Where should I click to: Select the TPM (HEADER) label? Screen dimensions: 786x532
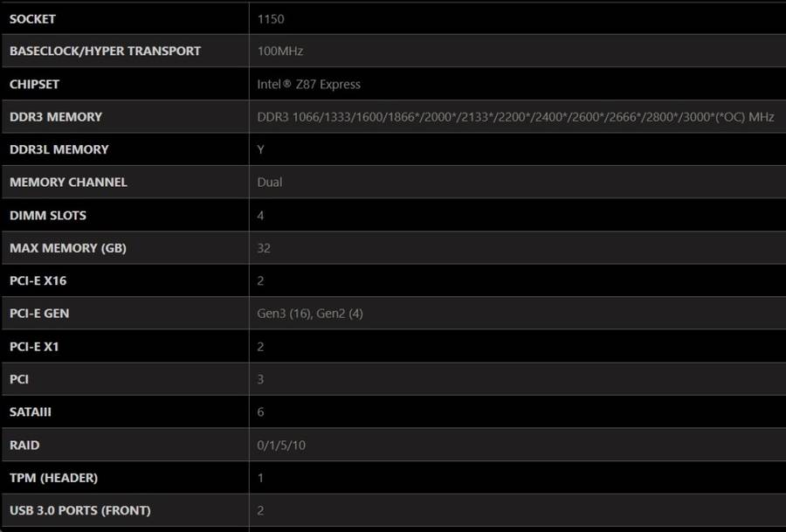(x=53, y=478)
